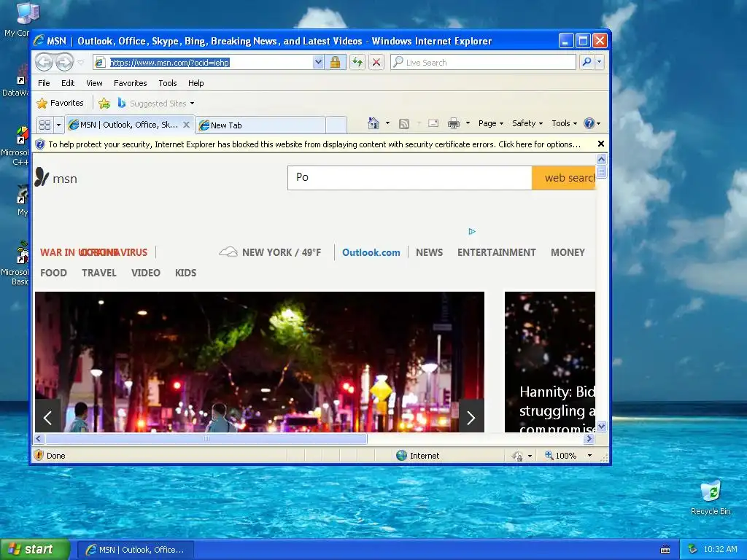Open the Tools menu in the menu bar
Image resolution: width=747 pixels, height=560 pixels.
click(x=168, y=83)
